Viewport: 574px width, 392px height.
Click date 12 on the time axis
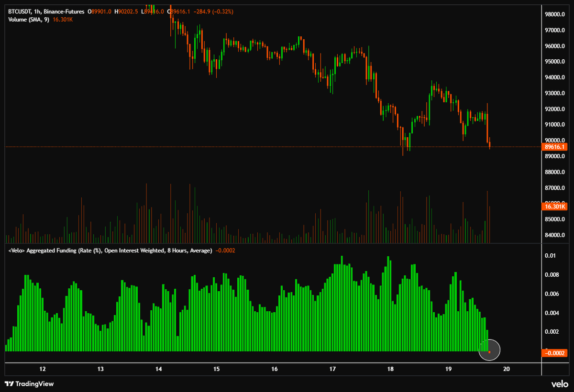tap(43, 369)
